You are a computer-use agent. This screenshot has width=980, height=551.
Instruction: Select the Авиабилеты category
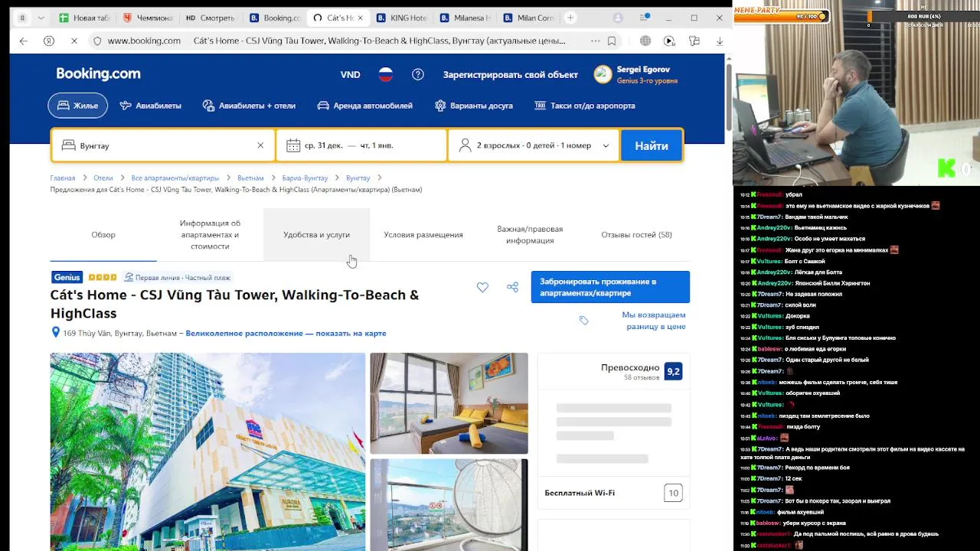[x=150, y=106]
